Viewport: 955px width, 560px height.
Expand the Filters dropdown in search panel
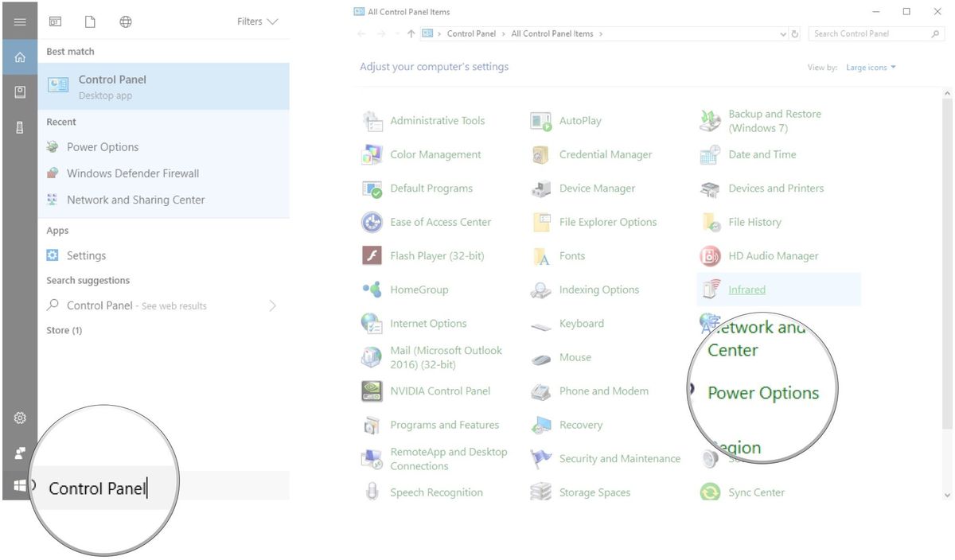tap(256, 21)
